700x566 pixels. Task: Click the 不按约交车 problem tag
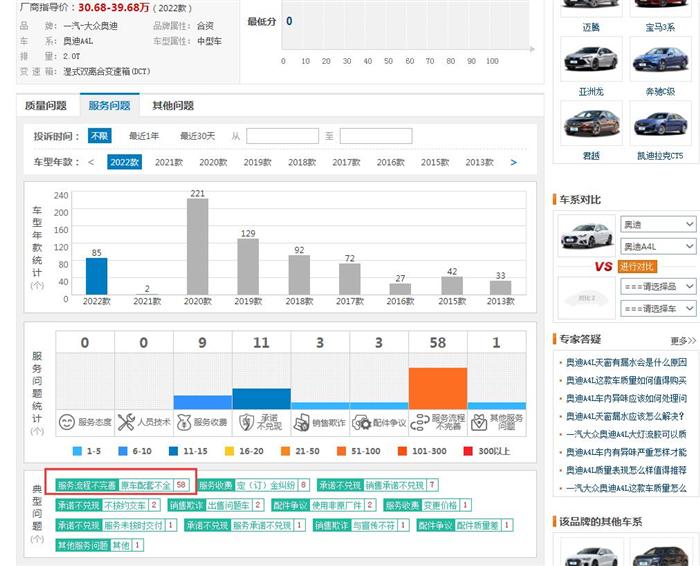tap(108, 505)
